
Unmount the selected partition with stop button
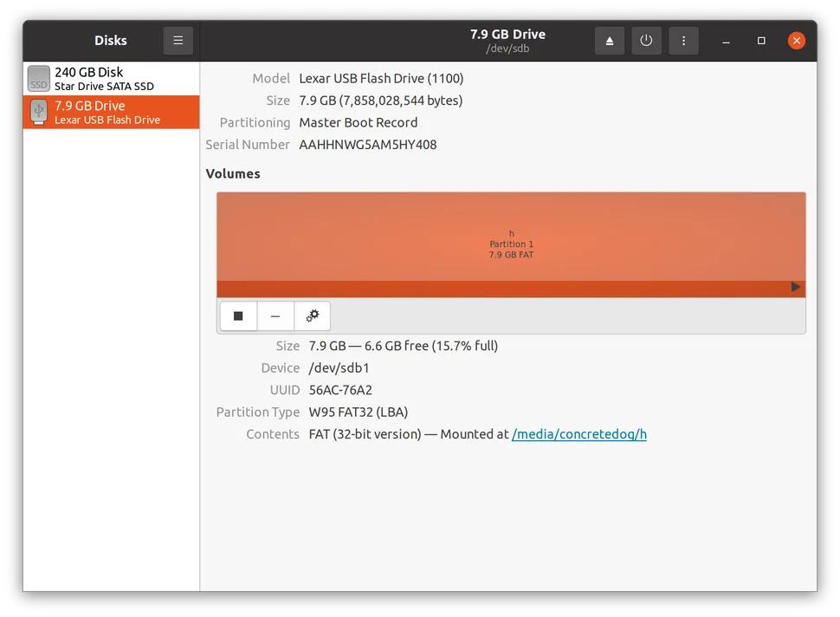point(238,315)
